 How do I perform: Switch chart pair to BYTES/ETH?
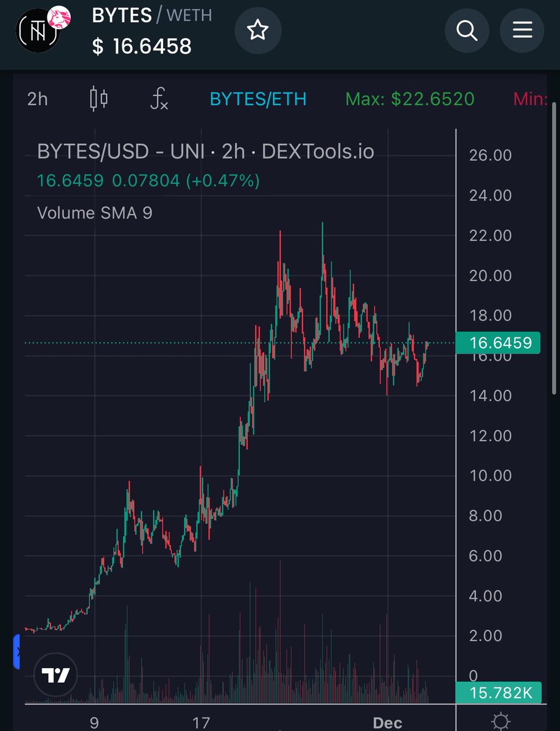coord(258,99)
